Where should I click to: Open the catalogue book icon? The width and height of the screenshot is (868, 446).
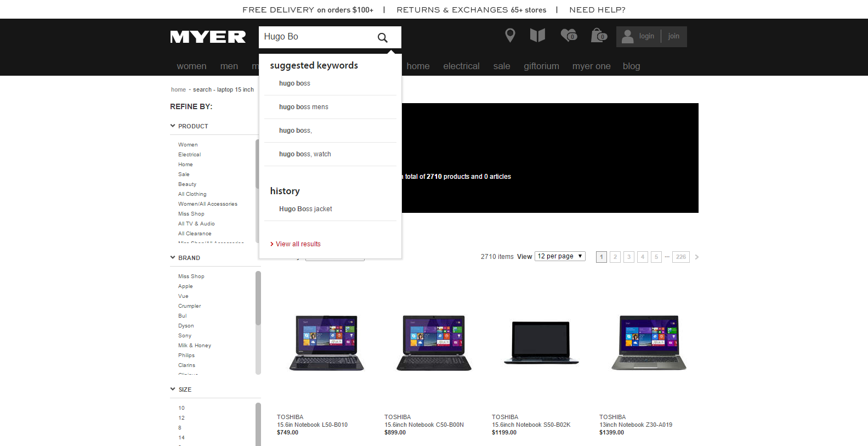[x=537, y=36]
